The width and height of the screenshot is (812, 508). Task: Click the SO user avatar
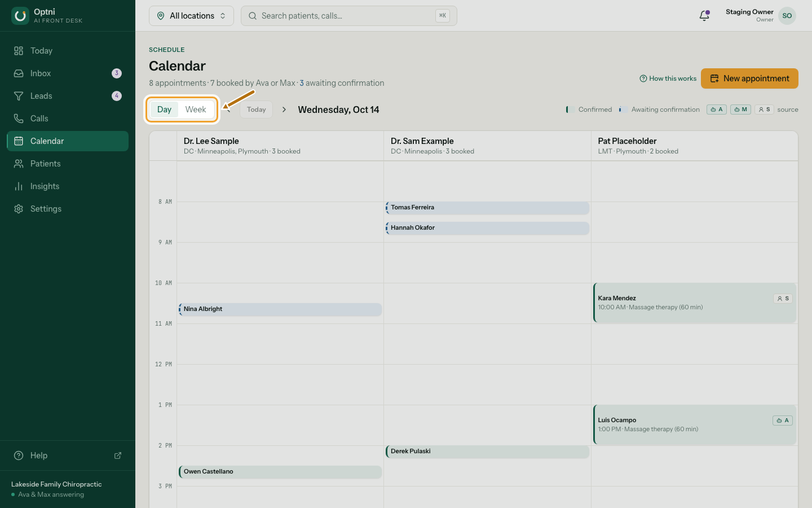[x=787, y=16]
